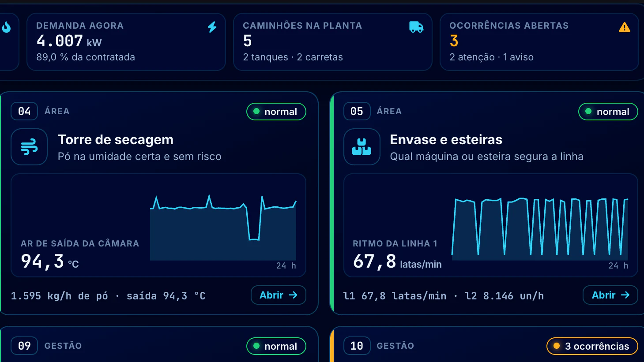Screen dimensions: 644x362
Task: Click the 05 area number tag
Action: pyautogui.click(x=357, y=111)
